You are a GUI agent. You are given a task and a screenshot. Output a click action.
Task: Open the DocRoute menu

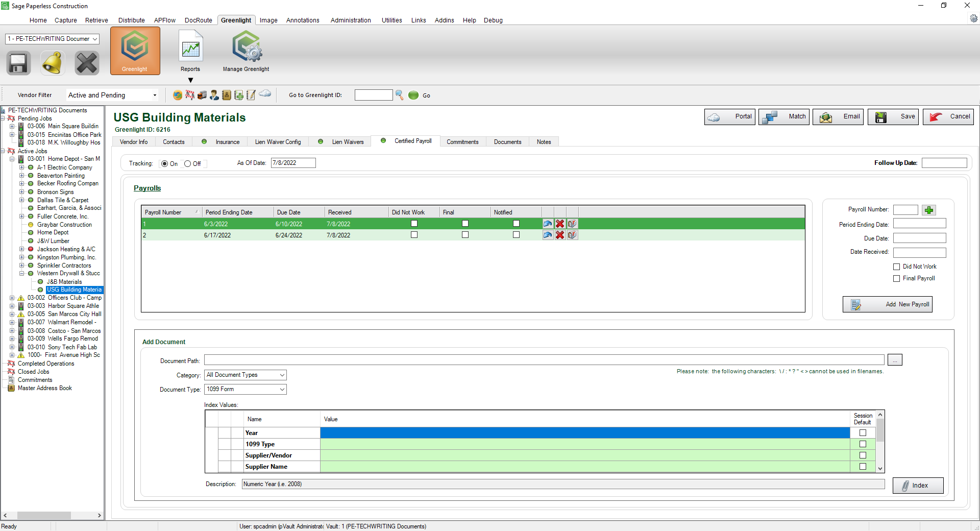199,20
